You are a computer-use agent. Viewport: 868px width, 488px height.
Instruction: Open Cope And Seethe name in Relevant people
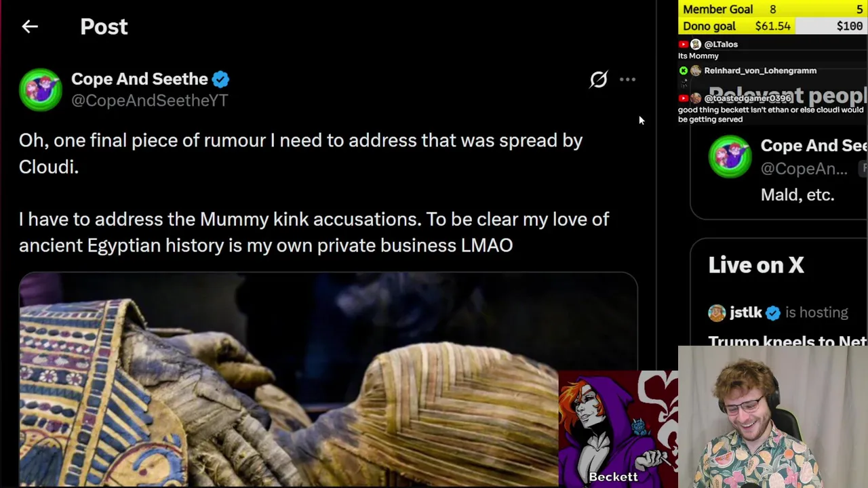pos(814,146)
